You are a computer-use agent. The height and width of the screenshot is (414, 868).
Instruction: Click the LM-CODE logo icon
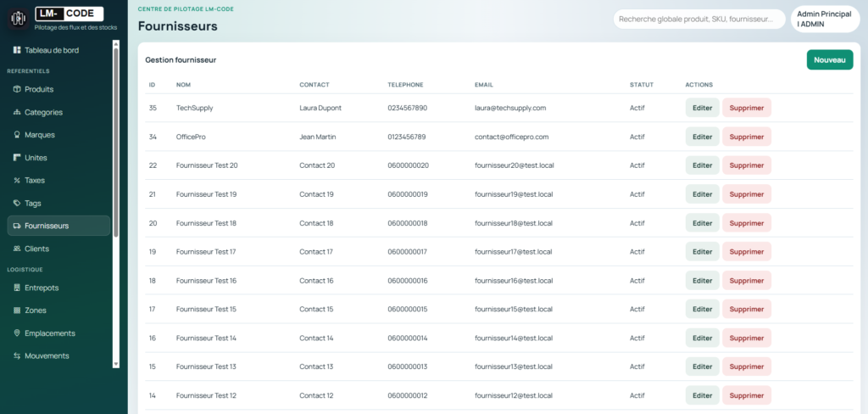coord(18,19)
